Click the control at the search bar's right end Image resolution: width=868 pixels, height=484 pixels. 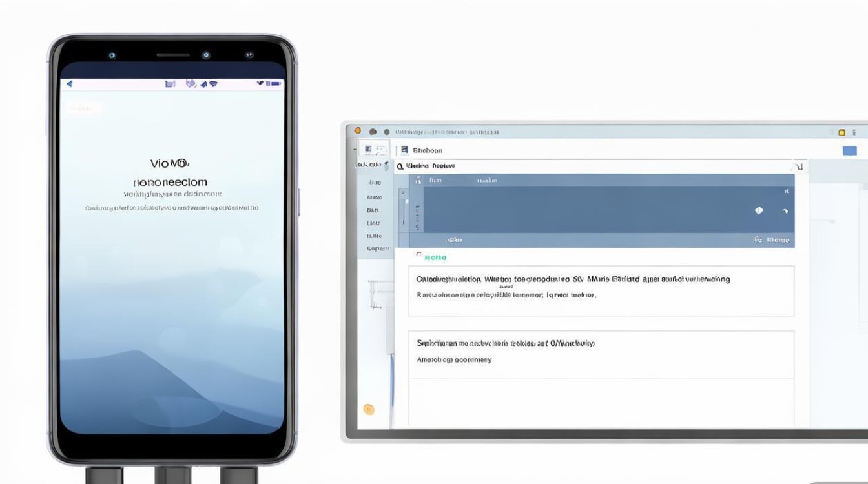point(798,167)
